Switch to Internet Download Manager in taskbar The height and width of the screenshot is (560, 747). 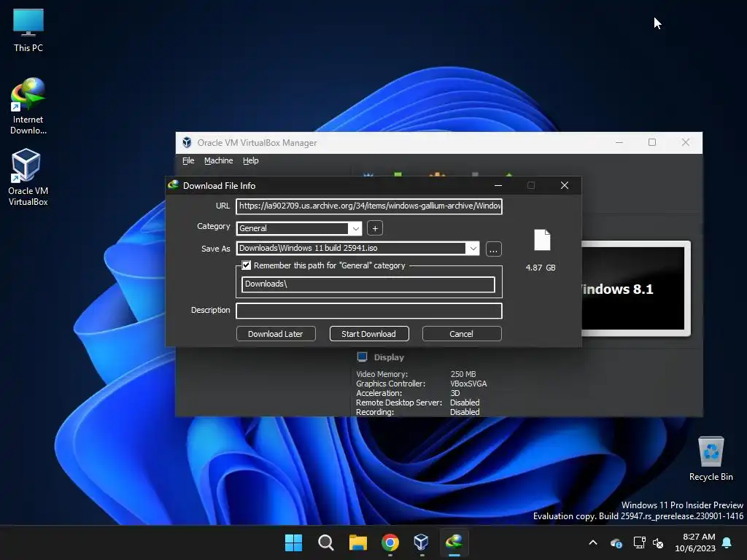[x=454, y=542]
